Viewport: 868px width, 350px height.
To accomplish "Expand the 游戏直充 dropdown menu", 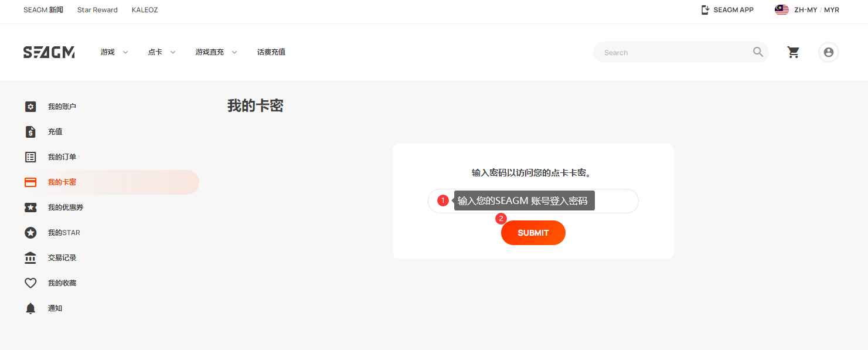I will 216,52.
